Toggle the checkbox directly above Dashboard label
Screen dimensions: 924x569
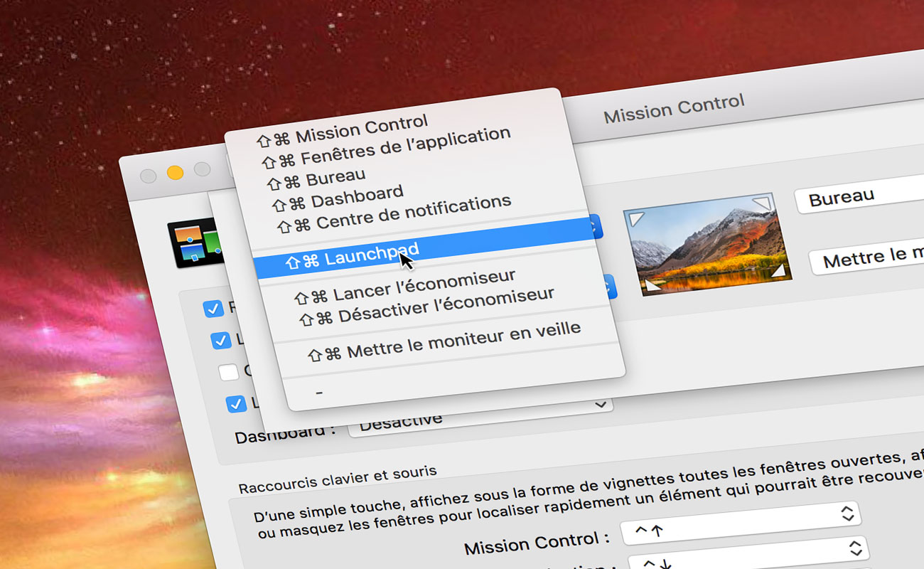tap(235, 404)
